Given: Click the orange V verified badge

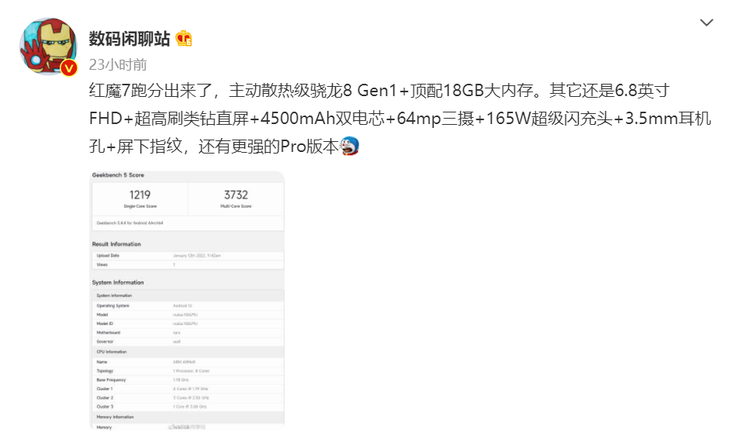Looking at the screenshot, I should pos(69,68).
